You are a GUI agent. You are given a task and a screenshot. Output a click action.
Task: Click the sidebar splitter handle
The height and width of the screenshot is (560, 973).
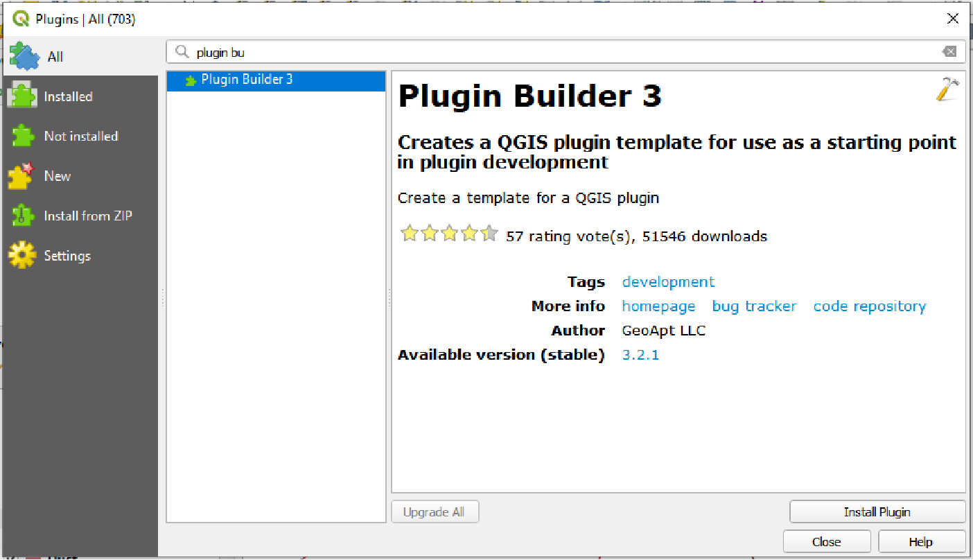pos(162,297)
